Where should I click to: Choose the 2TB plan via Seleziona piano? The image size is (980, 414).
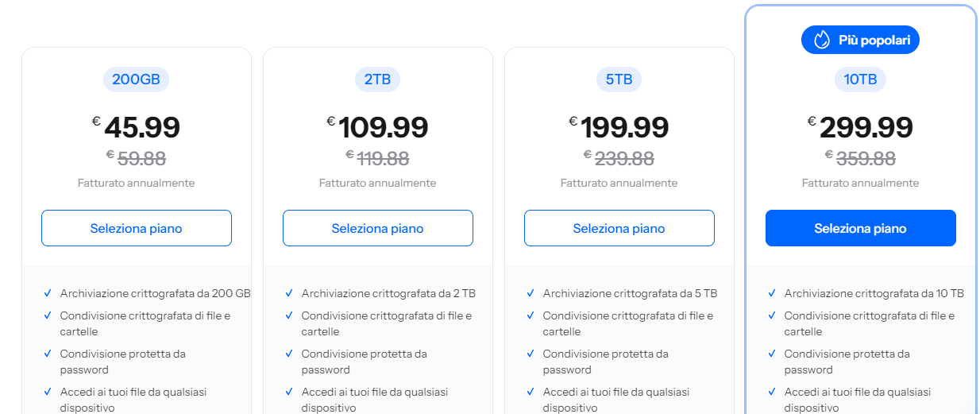(x=378, y=229)
